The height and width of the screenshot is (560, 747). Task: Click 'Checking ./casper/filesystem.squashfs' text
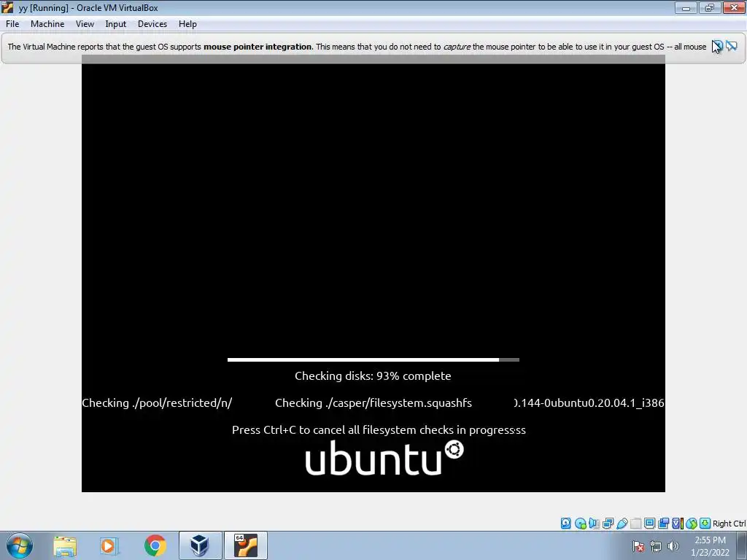pos(373,402)
